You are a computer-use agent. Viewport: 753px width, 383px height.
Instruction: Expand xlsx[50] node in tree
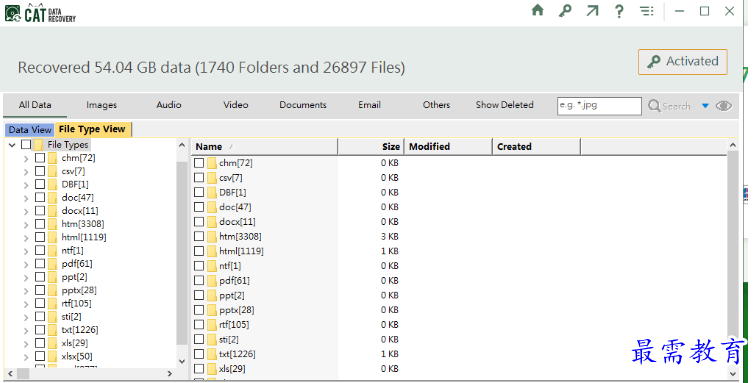(x=26, y=357)
